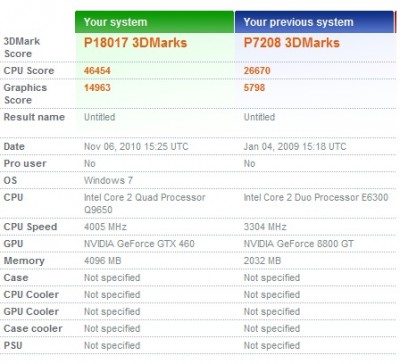Click the P7208 3DMarks score

tap(291, 43)
